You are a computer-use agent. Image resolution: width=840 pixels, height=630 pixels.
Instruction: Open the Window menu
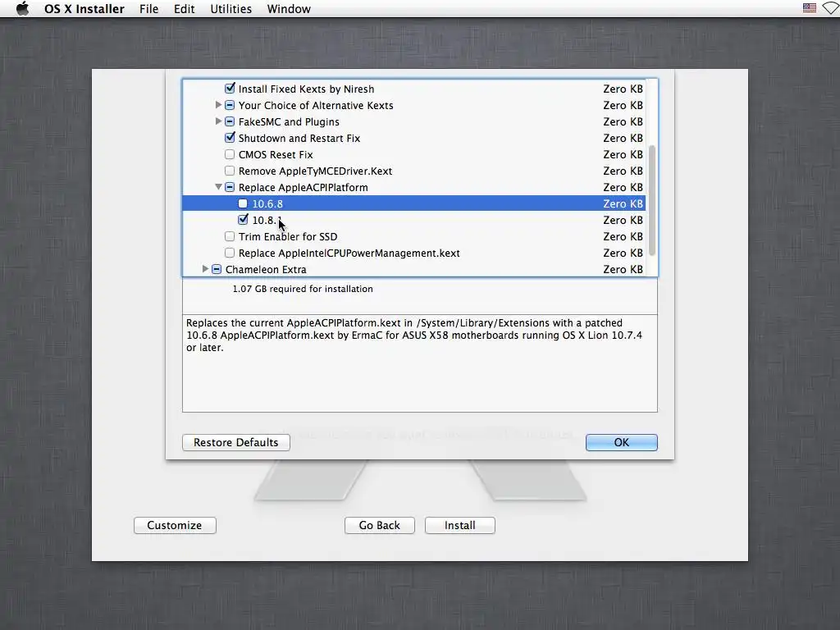click(x=289, y=8)
